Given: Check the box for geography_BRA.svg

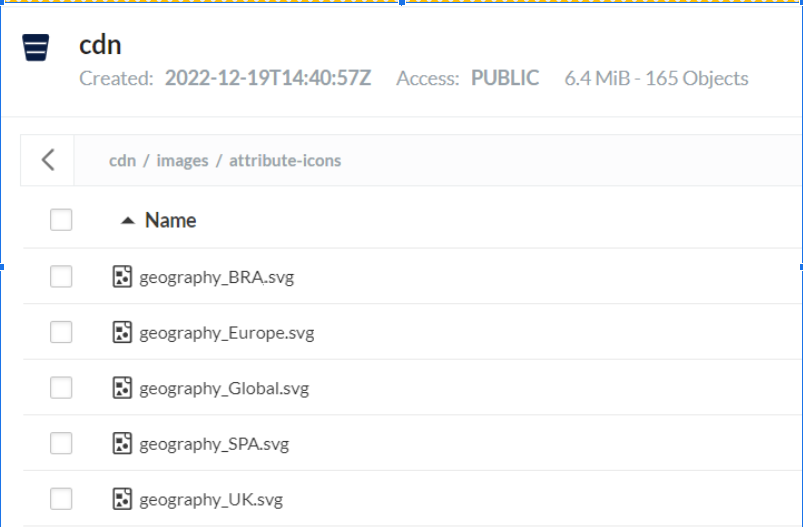Looking at the screenshot, I should click(61, 276).
